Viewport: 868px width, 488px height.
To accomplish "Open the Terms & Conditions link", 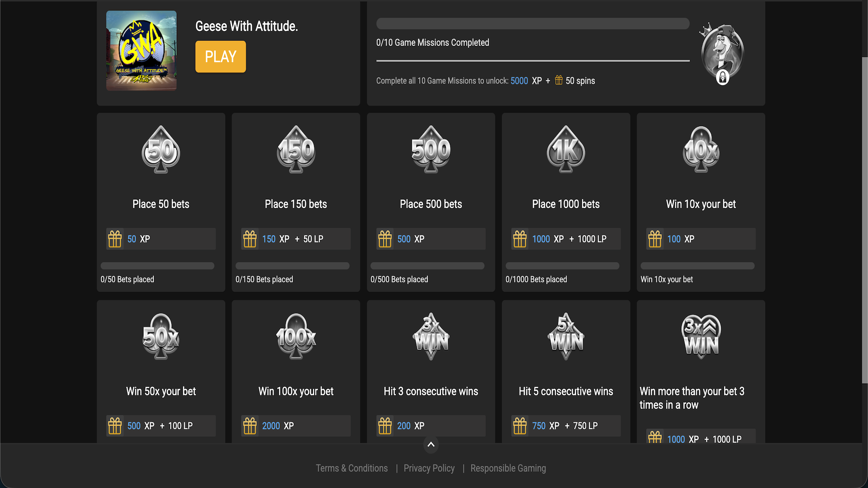I will click(x=352, y=468).
